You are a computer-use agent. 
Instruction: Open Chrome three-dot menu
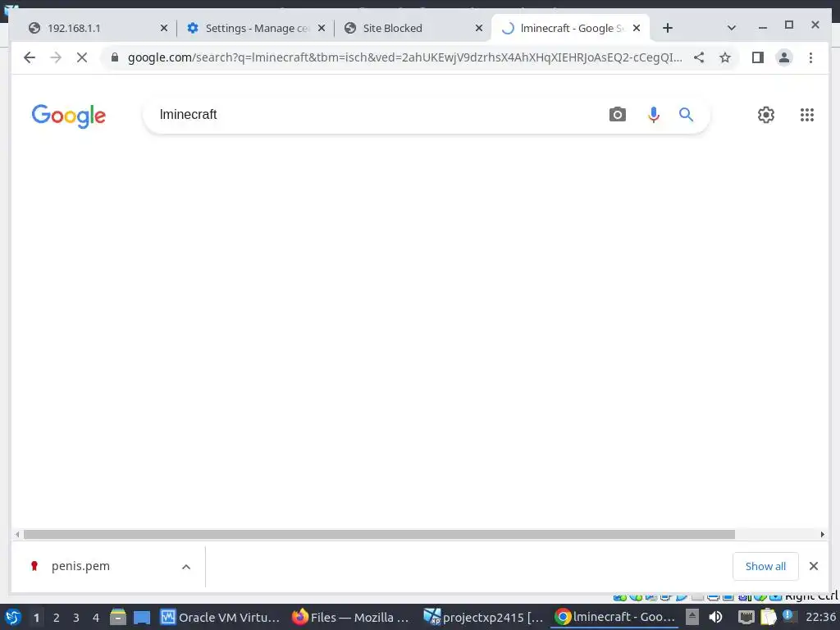[810, 57]
